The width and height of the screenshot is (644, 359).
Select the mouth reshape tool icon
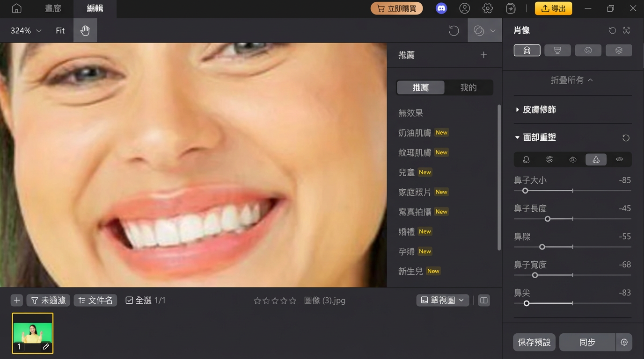[x=619, y=159]
